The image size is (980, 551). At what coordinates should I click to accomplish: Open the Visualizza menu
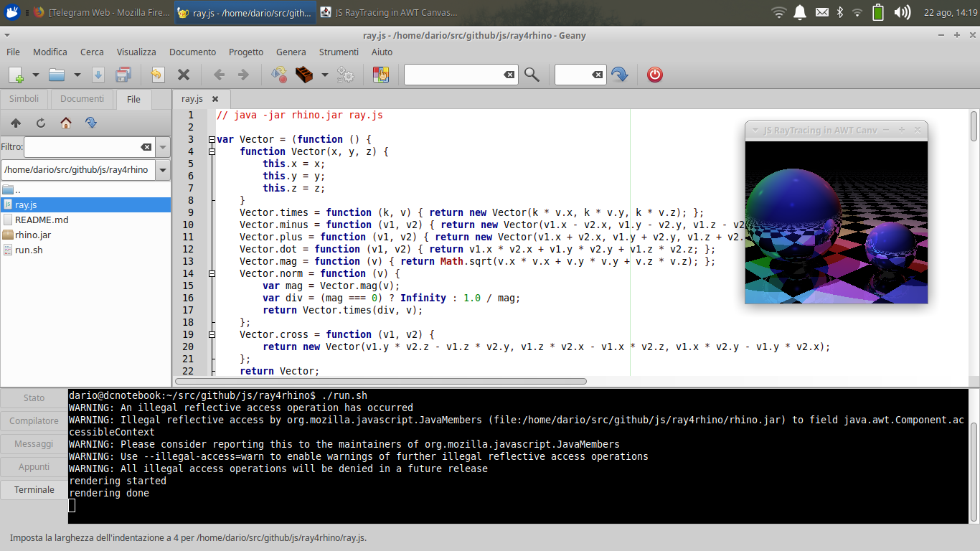click(136, 52)
